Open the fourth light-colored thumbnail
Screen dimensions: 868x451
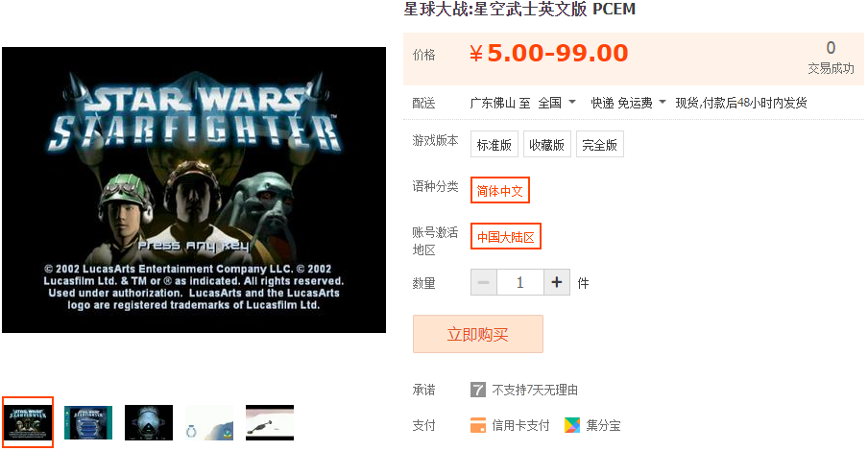pyautogui.click(x=209, y=422)
